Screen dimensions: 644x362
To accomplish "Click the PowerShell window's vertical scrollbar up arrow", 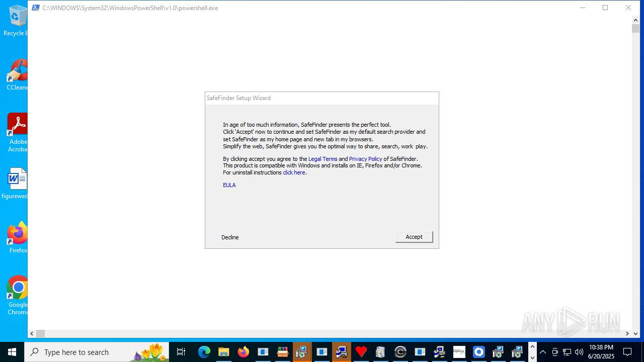I will tap(636, 20).
